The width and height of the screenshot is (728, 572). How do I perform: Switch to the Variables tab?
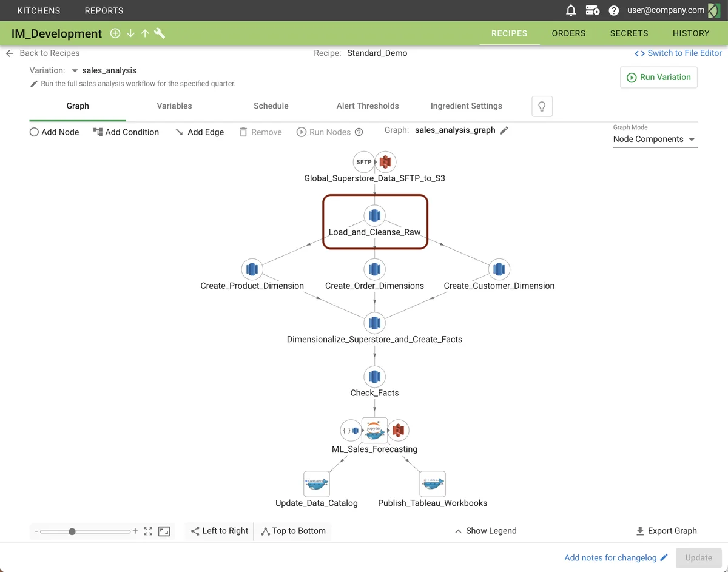tap(174, 106)
